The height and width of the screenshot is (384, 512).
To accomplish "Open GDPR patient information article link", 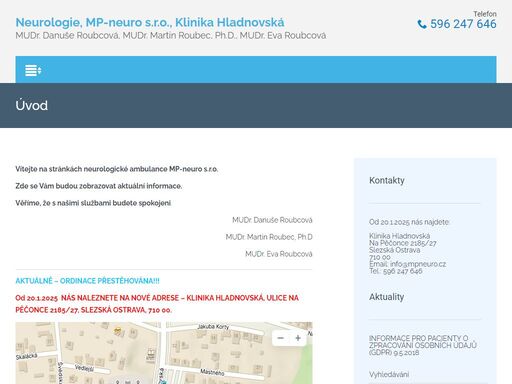I will click(x=423, y=345).
